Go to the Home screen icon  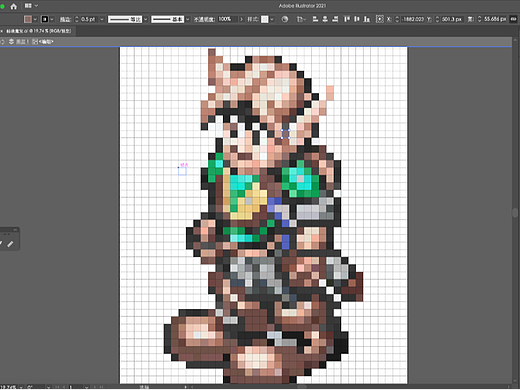[13, 6]
